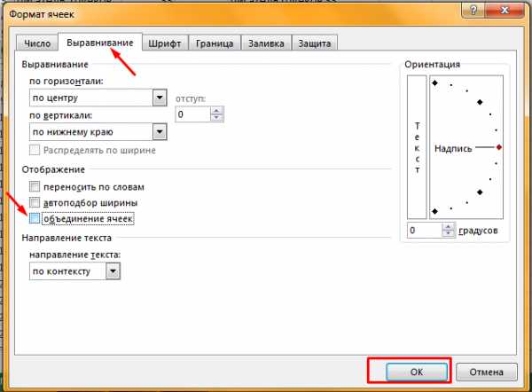Decrease degrees with the down spinner

[448, 233]
